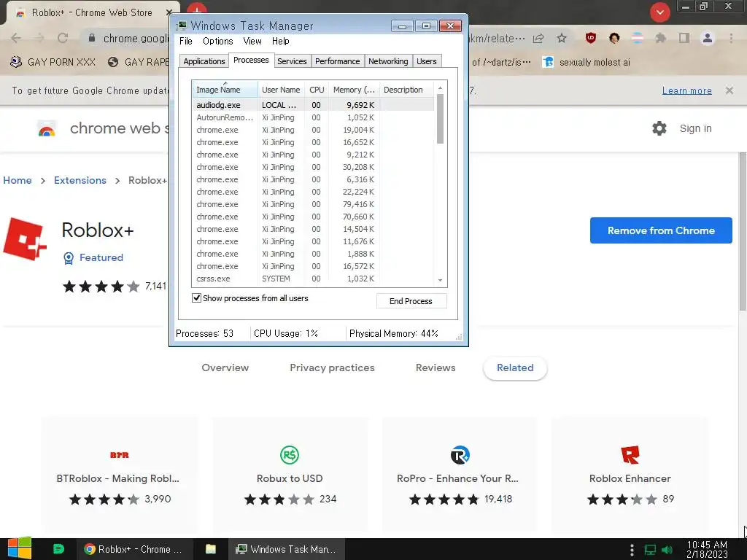Click Remove from Chrome button
This screenshot has width=747, height=560.
pyautogui.click(x=661, y=230)
